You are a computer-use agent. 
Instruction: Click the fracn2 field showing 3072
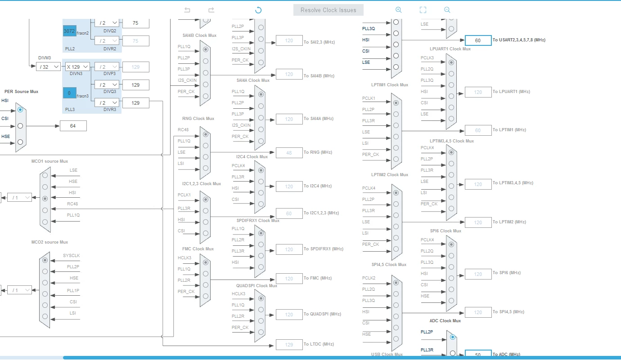point(69,31)
